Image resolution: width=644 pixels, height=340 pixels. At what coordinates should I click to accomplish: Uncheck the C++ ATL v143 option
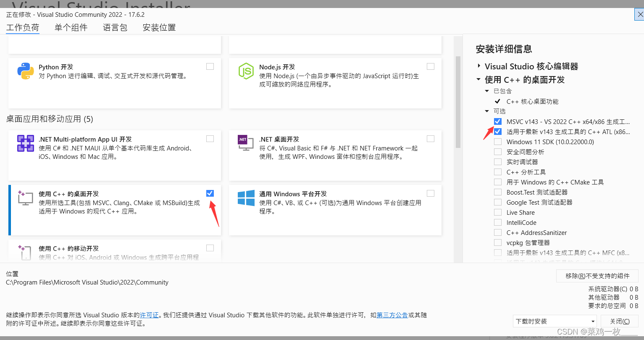click(498, 132)
